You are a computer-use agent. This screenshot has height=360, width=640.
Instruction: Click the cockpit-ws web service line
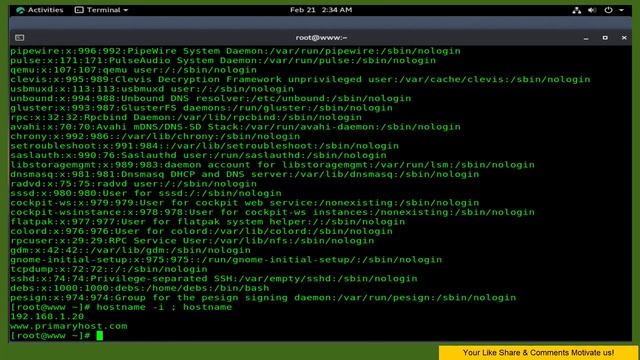tap(244, 202)
